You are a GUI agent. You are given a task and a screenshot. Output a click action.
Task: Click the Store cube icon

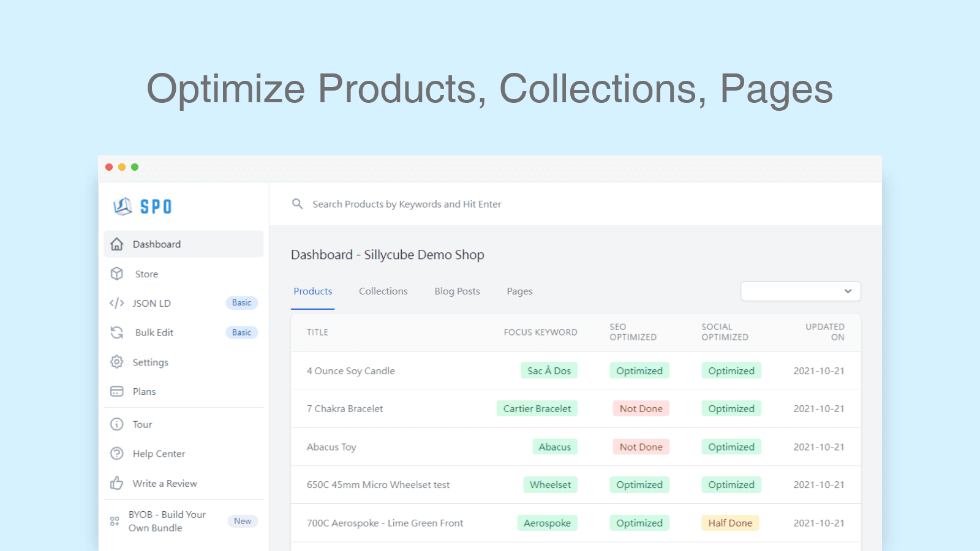pos(117,274)
